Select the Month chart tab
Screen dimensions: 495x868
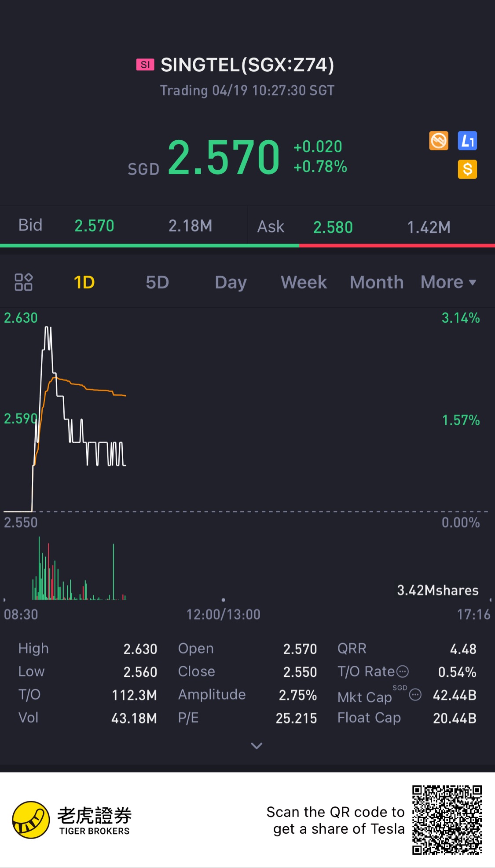377,282
